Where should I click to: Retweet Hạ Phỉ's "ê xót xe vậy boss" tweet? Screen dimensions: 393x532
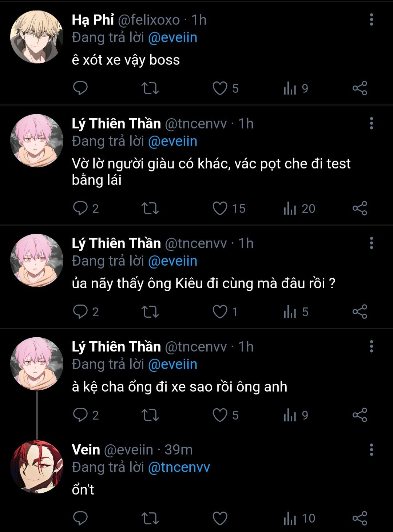click(150, 88)
